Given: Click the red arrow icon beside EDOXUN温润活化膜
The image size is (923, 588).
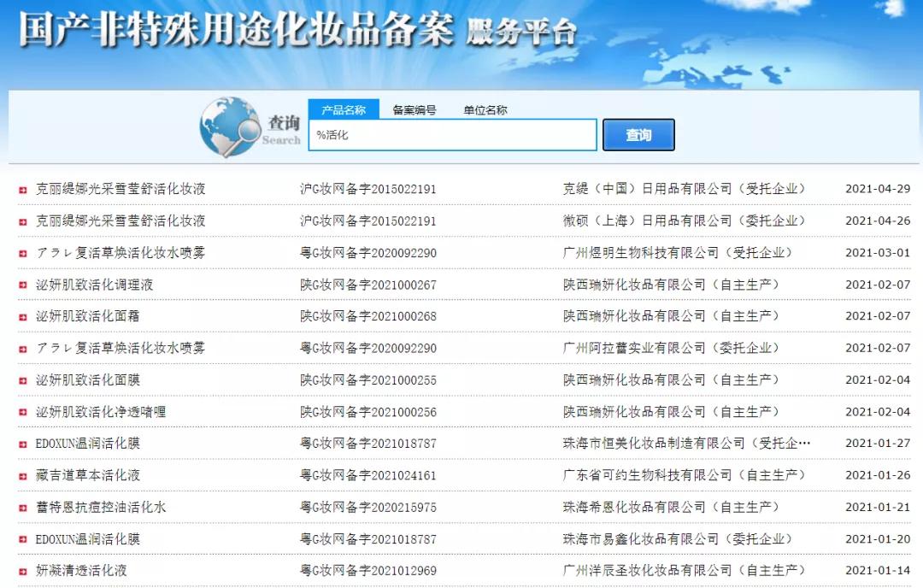Looking at the screenshot, I should 21,442.
